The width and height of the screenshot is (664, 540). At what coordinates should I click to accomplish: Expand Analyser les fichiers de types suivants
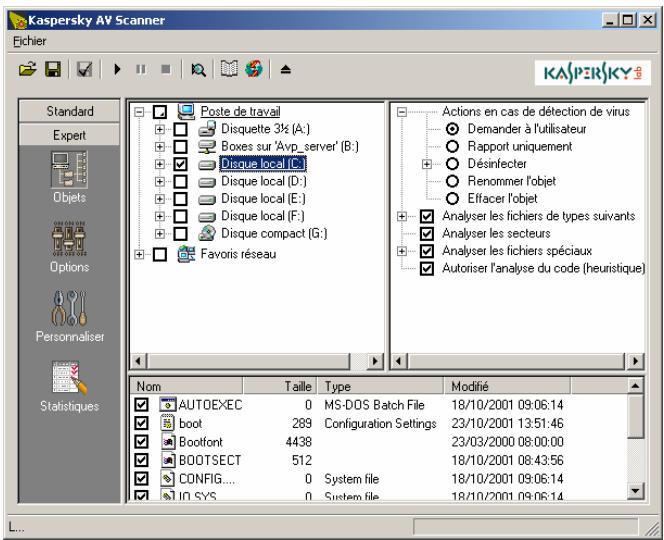click(x=401, y=216)
